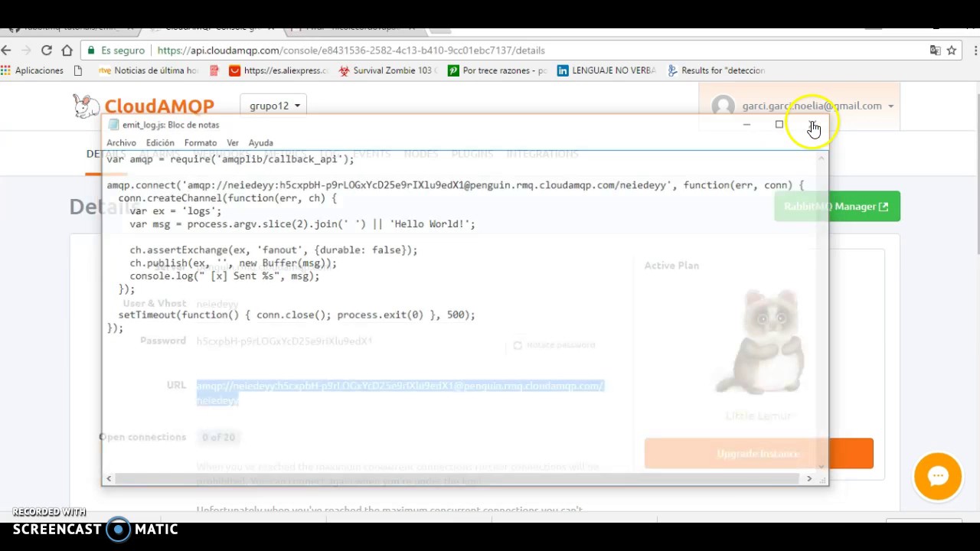The image size is (980, 551).
Task: Focus the Chrome address bar URL
Action: click(x=351, y=51)
